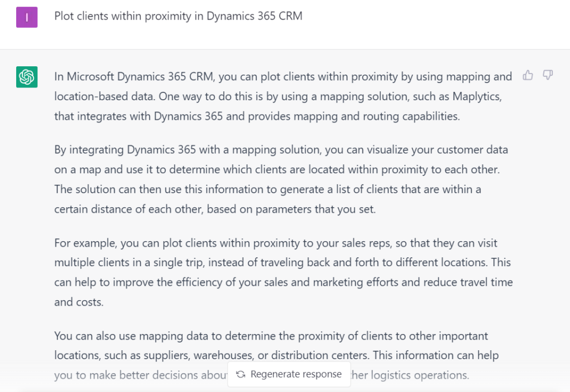Select the user prompt about plotting clients
570x392 pixels.
pyautogui.click(x=178, y=16)
